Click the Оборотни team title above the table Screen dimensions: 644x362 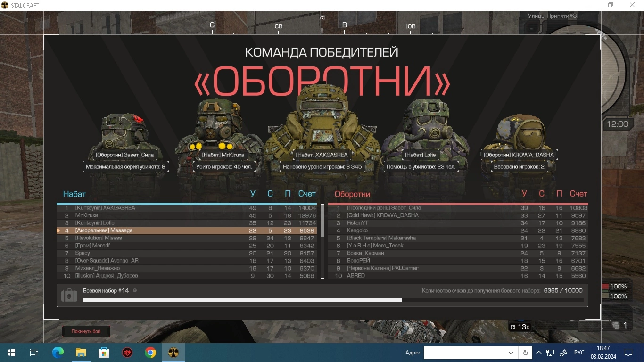pos(353,194)
